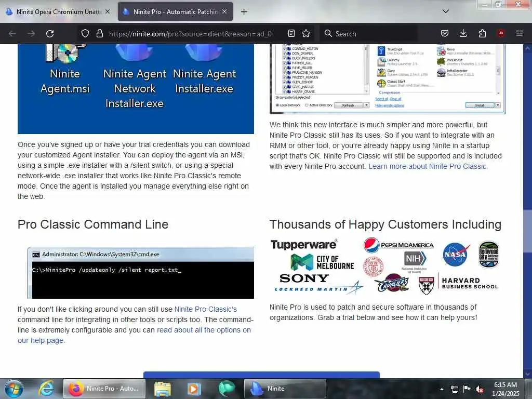Screen dimensions: 532x399
Task: Follow Learn more about Ninite Pro Classic link
Action: (427, 166)
